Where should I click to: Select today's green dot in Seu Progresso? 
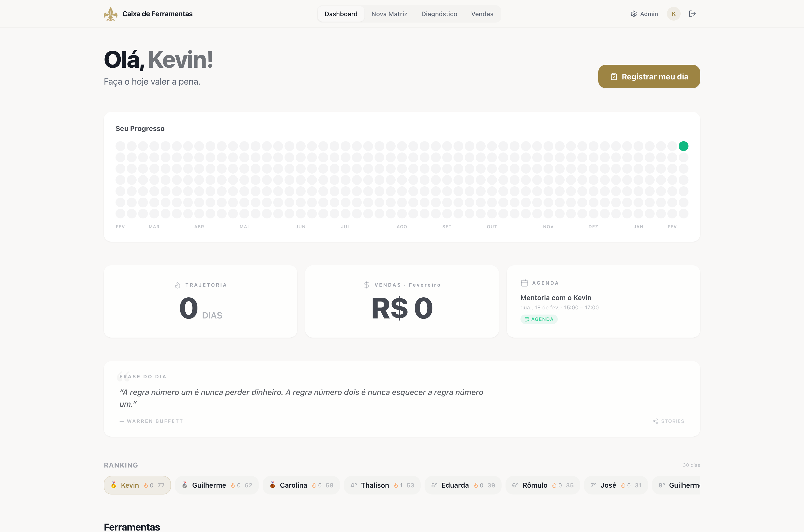pyautogui.click(x=684, y=146)
